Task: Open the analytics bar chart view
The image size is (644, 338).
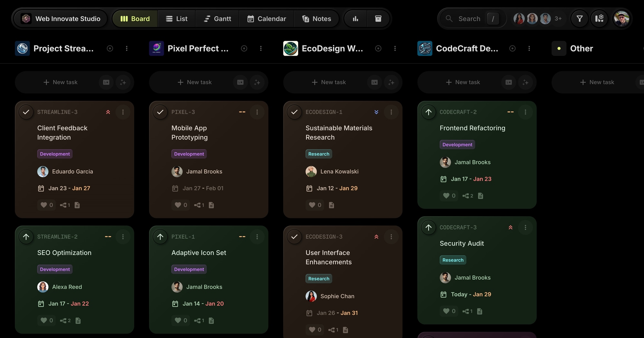Action: (355, 18)
